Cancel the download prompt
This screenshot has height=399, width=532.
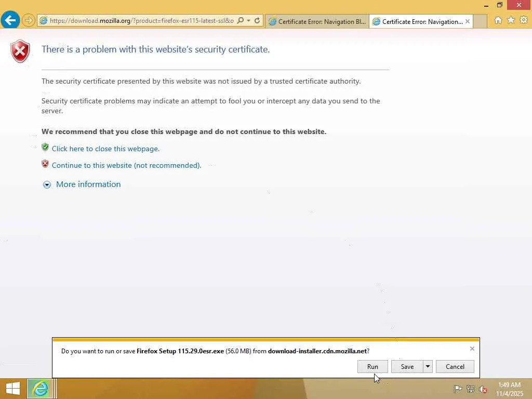pyautogui.click(x=455, y=366)
